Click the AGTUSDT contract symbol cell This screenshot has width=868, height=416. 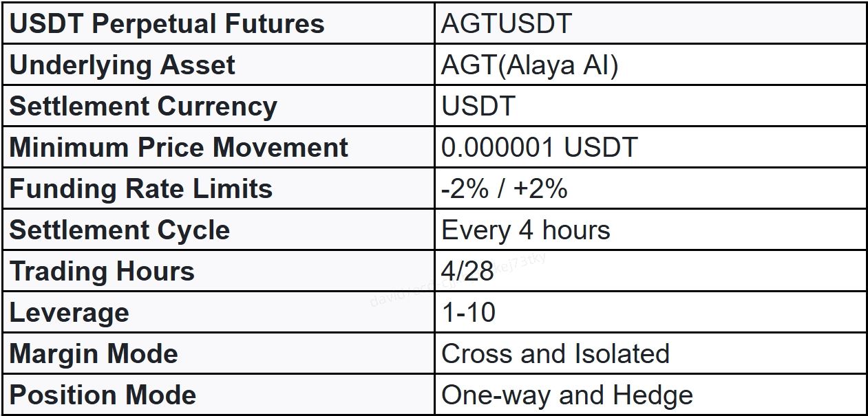507,24
